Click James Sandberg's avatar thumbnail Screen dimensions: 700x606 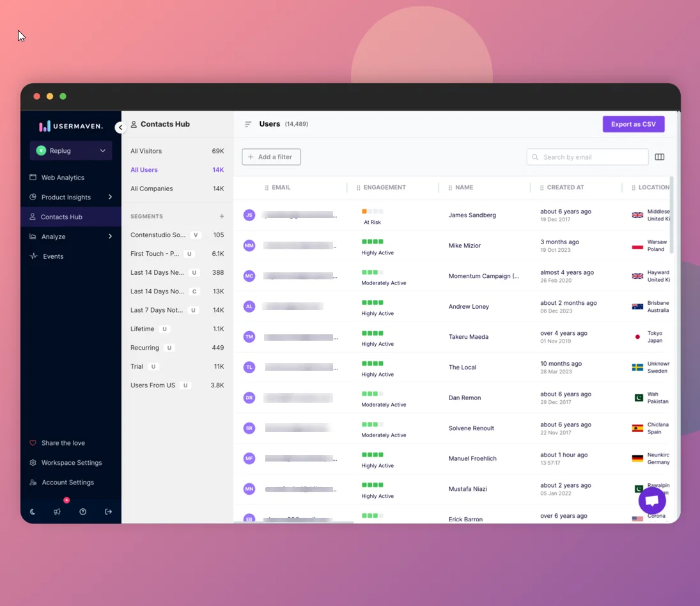pyautogui.click(x=249, y=215)
